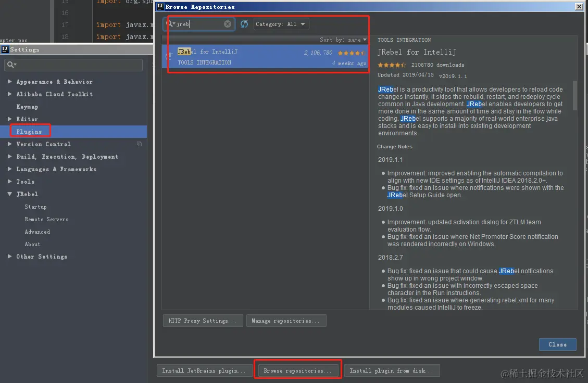588x383 pixels.
Task: Click the Settings window title icon
Action: [x=5, y=49]
